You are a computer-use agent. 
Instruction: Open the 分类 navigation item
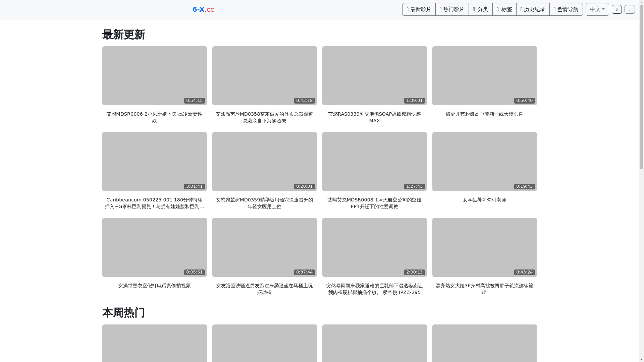tap(480, 9)
